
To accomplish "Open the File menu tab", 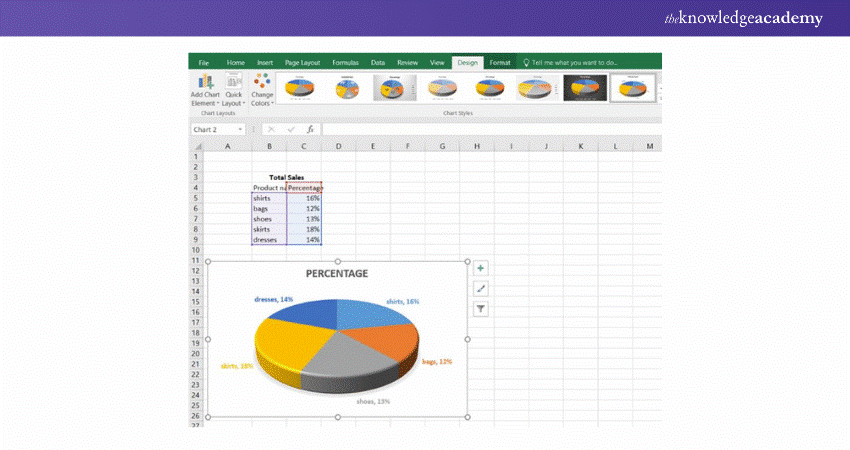I will pyautogui.click(x=203, y=62).
